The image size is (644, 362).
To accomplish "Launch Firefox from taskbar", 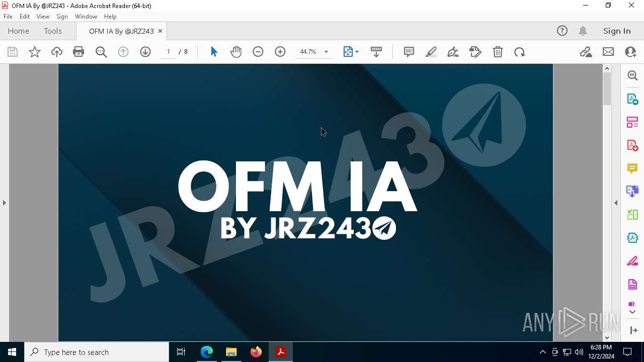I will (256, 352).
